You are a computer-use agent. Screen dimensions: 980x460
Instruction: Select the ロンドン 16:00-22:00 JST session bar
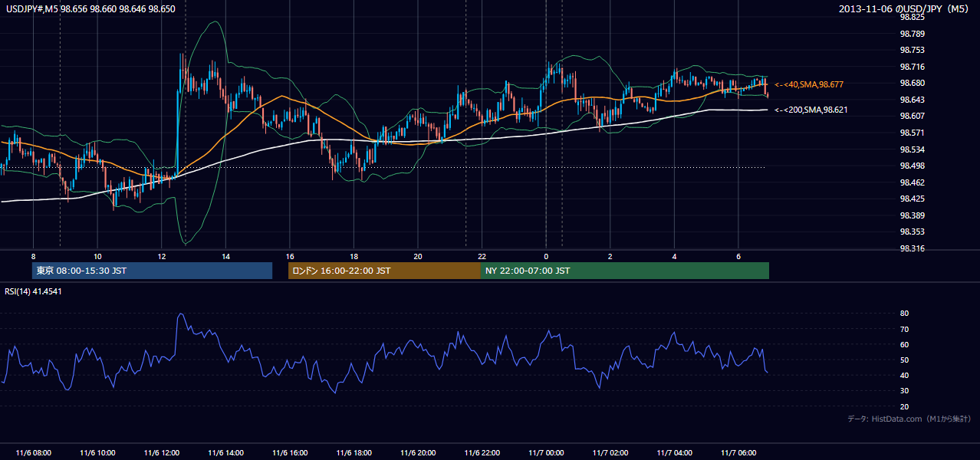click(384, 271)
